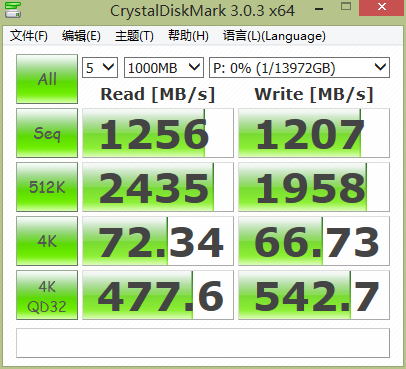
Task: Open the 文件(F) menu
Action: [29, 36]
